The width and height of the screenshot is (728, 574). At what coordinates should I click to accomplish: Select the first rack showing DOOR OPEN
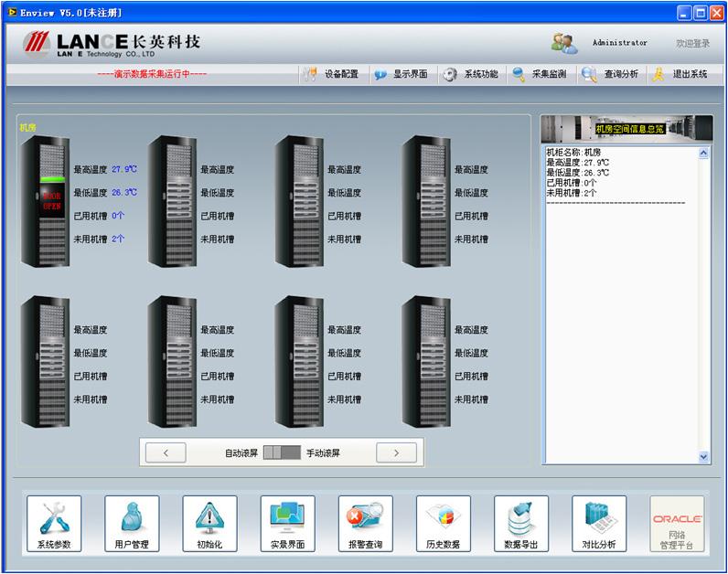45,198
